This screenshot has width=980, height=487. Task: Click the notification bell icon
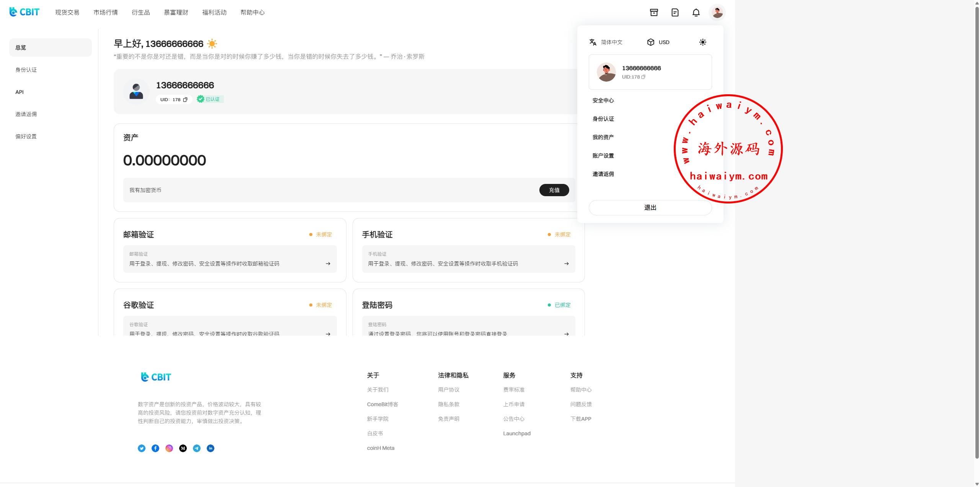click(696, 13)
